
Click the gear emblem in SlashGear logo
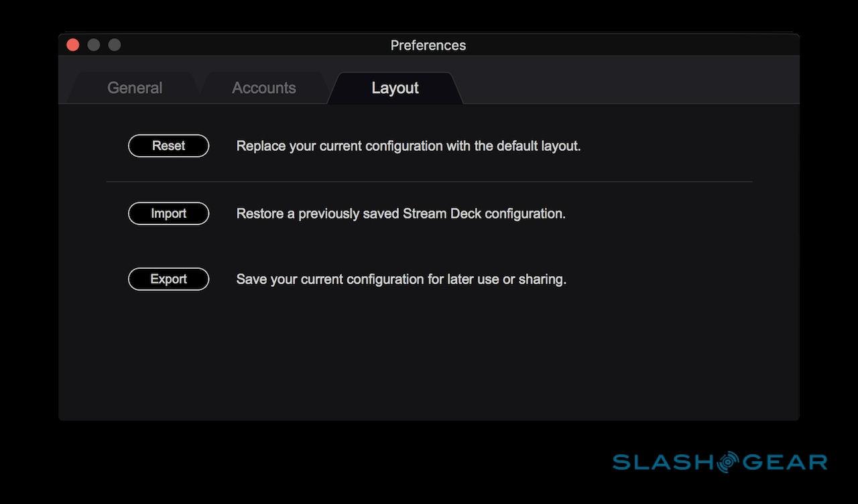[x=727, y=462]
